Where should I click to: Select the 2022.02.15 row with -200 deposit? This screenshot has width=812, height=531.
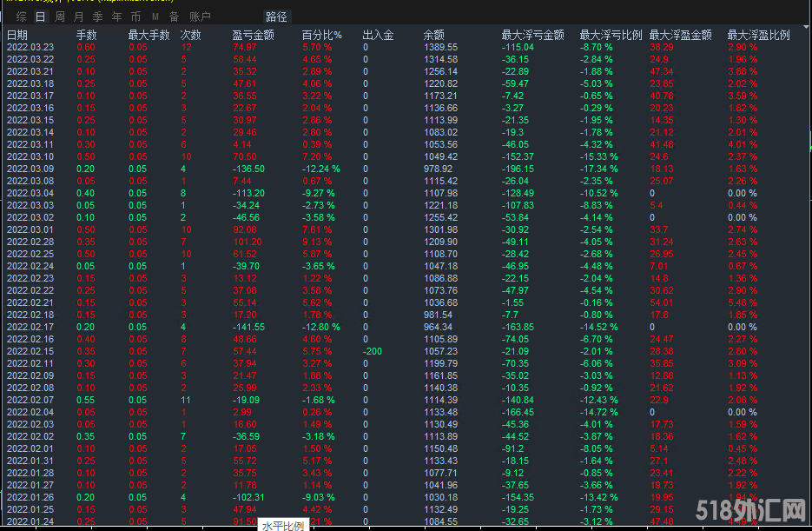coord(30,350)
